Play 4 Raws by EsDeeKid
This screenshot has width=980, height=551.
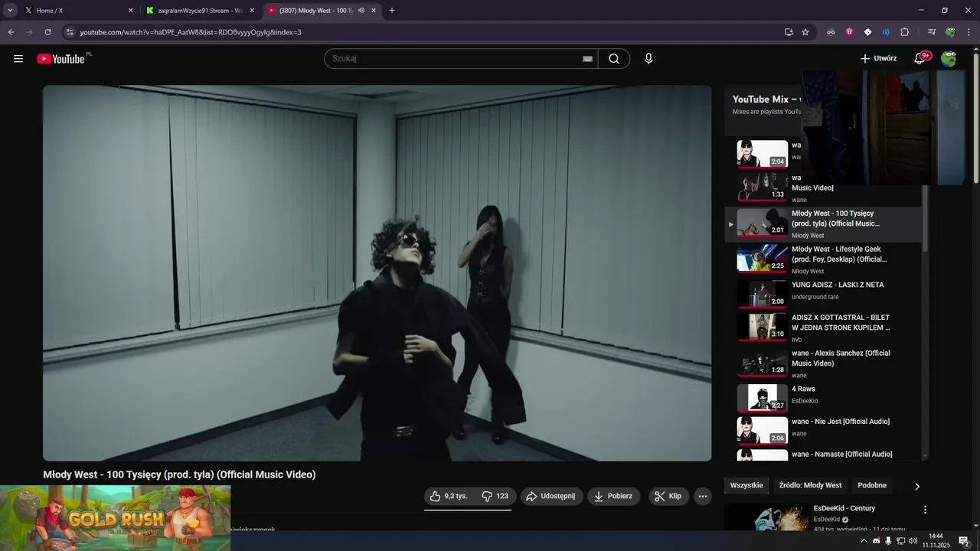[x=824, y=399]
